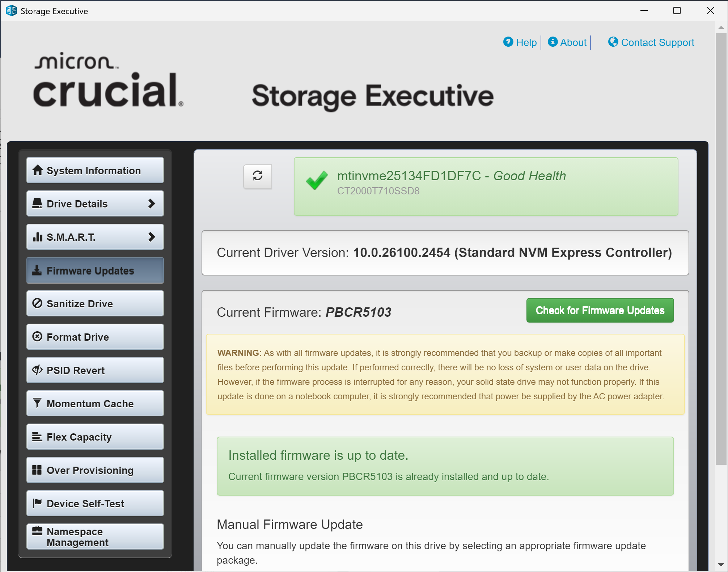Click the Over Provisioning grid icon

point(37,470)
